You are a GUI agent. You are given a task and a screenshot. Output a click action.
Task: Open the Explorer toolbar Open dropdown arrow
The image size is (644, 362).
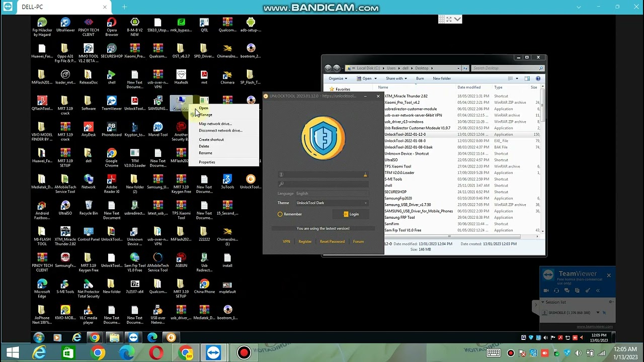pyautogui.click(x=375, y=78)
